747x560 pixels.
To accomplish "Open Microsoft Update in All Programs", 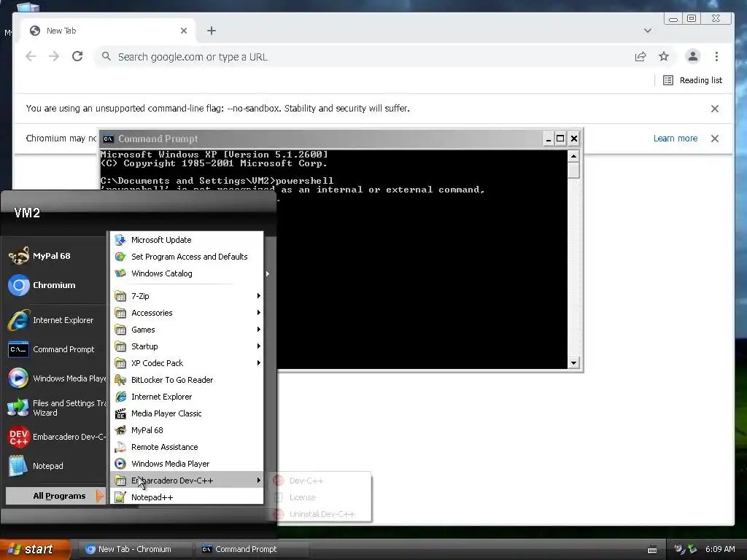I will pos(187,239).
